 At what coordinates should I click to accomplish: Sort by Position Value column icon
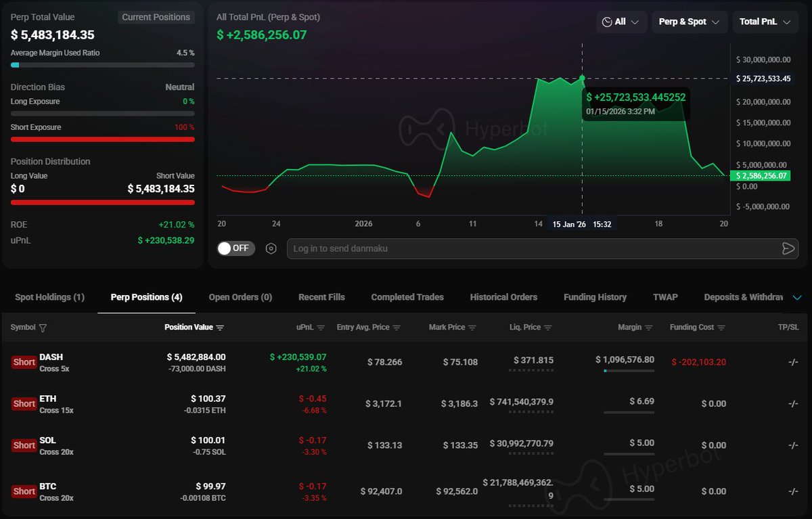[220, 328]
